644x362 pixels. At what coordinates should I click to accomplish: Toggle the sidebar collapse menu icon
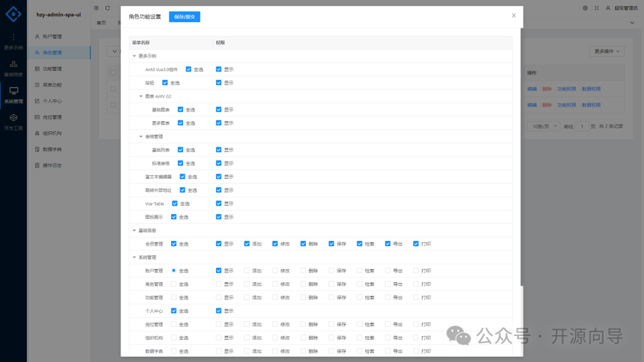pos(96,8)
